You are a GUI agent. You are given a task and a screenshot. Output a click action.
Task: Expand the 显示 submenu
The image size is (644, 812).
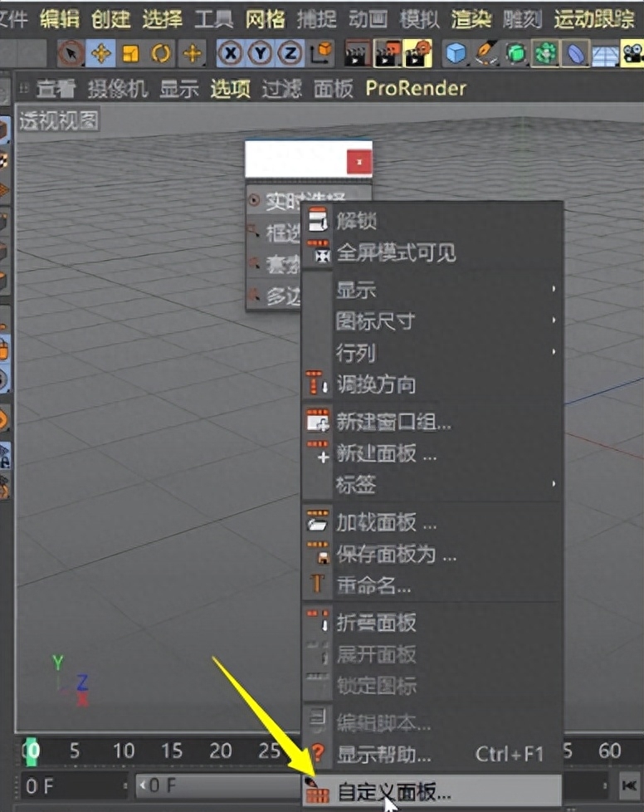432,290
